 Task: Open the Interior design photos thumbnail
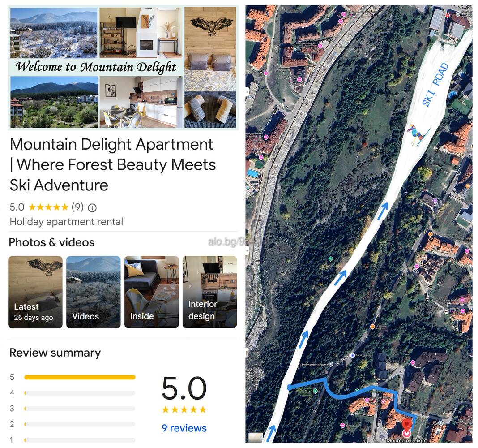coord(210,292)
